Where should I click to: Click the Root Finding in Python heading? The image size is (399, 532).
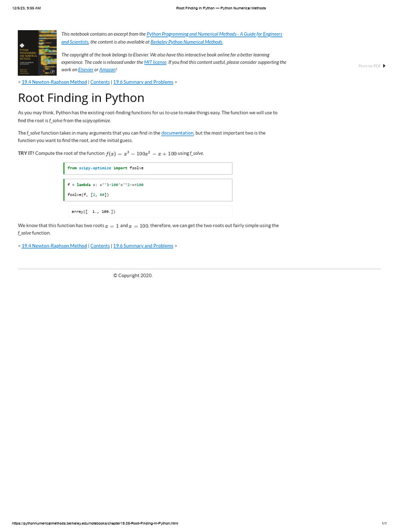tap(81, 98)
